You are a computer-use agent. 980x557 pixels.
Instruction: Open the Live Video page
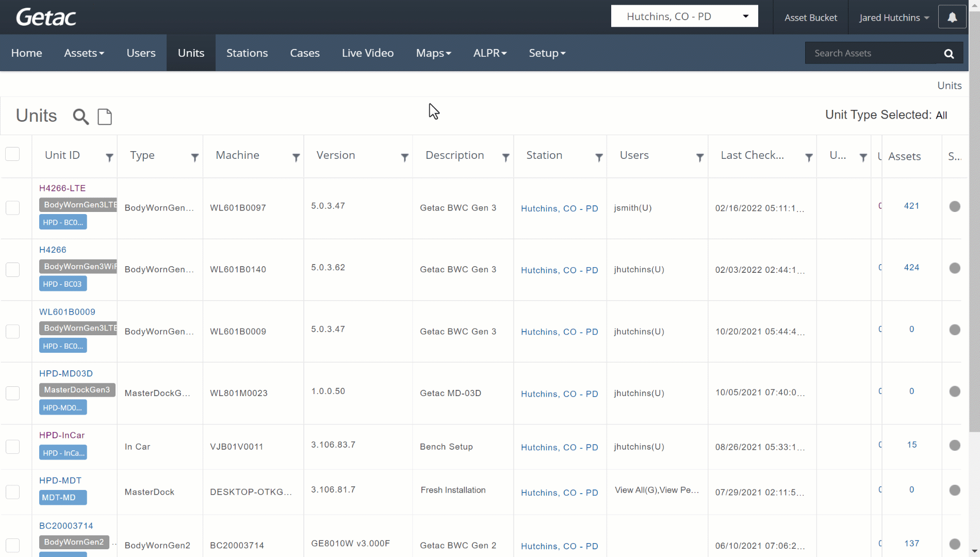click(368, 53)
